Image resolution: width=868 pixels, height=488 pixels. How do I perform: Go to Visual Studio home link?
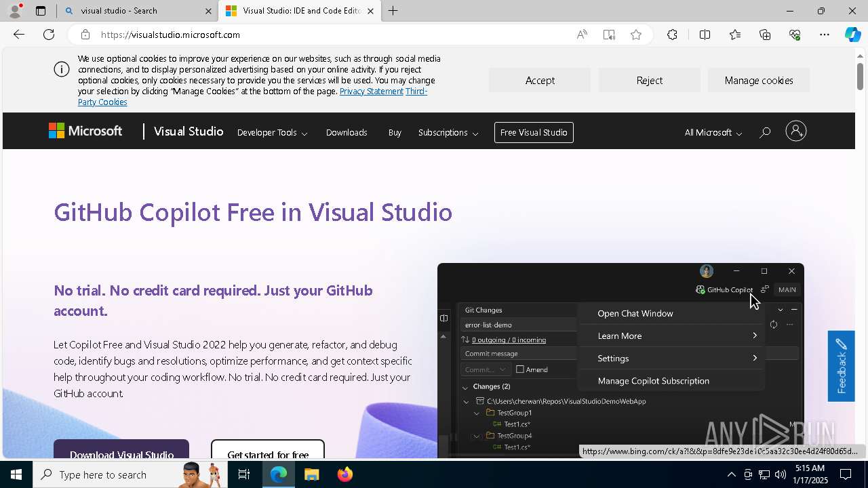(189, 131)
